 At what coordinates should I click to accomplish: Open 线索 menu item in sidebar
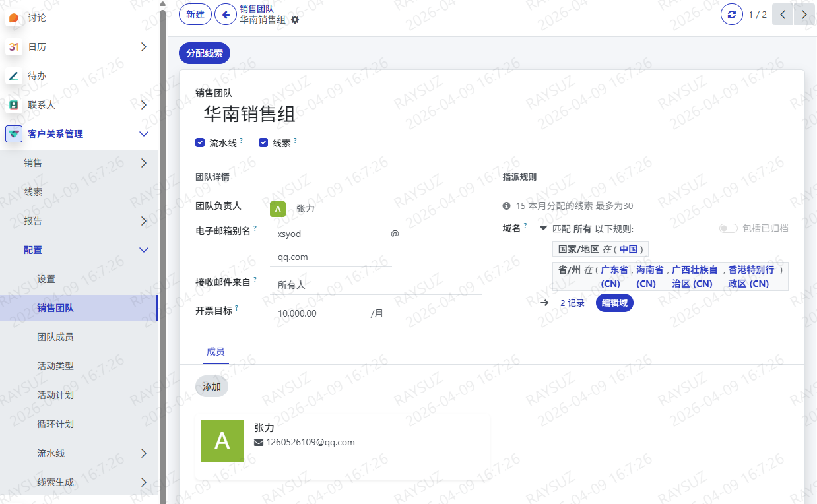click(x=78, y=192)
